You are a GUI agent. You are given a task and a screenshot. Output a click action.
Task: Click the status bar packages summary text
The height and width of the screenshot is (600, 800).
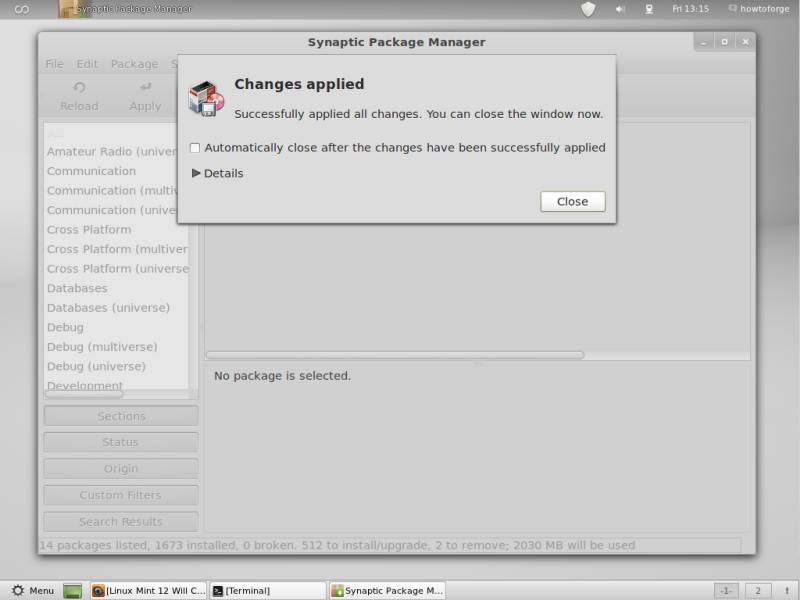click(337, 545)
